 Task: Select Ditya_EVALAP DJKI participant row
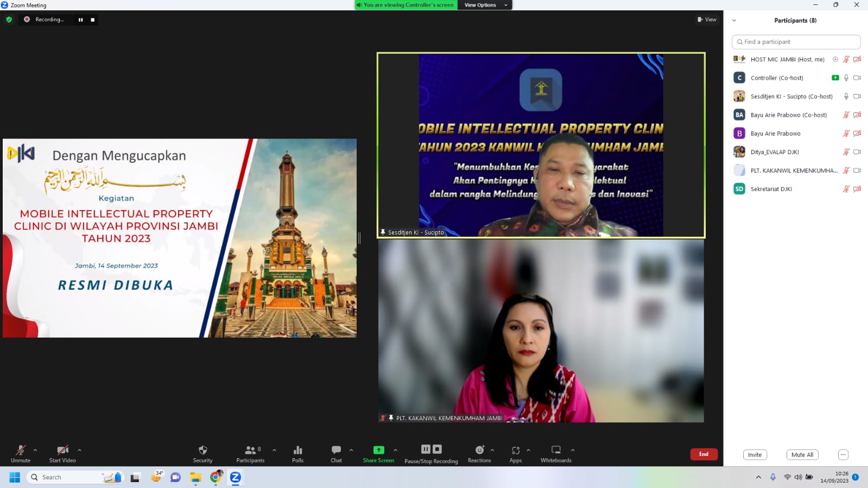pos(796,152)
